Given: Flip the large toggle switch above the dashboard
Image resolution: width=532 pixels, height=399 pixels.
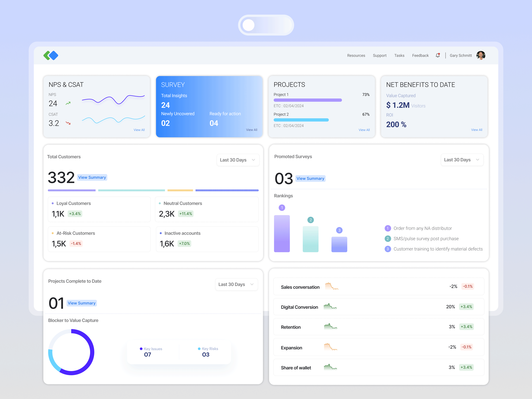Looking at the screenshot, I should point(266,25).
